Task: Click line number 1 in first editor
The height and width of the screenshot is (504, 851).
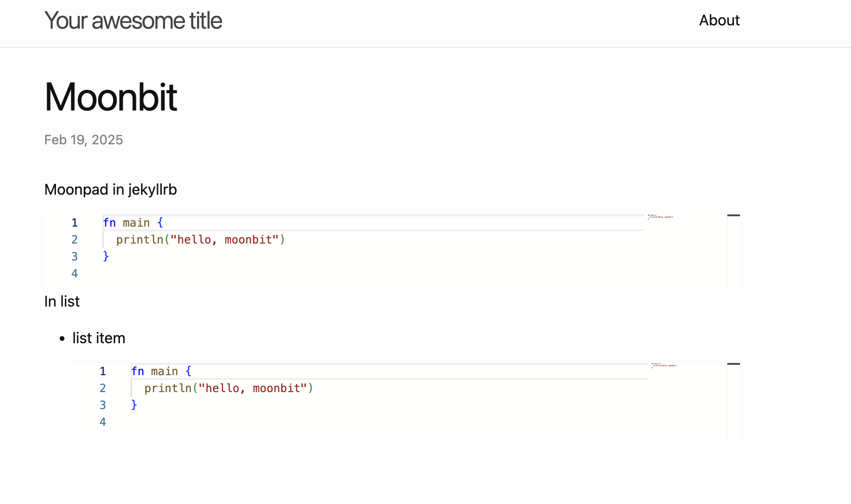Action: pos(74,223)
